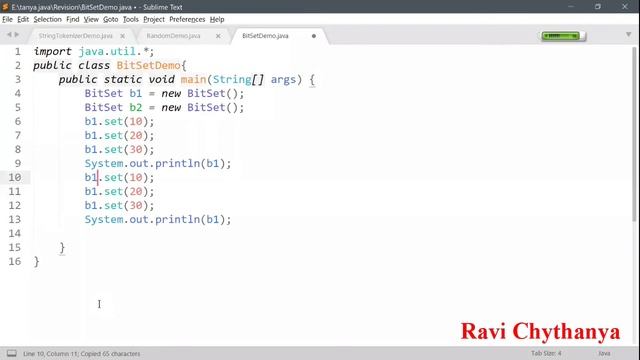Open the Tab Size: 4 selector
Screen dimensions: 640x360
(546, 353)
